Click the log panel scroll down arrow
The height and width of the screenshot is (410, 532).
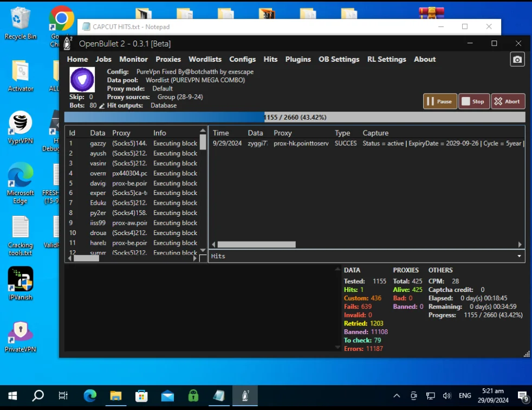click(338, 347)
